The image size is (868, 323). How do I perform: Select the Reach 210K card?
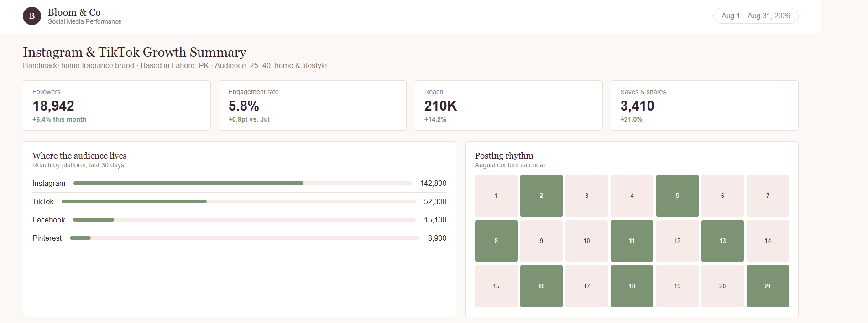click(509, 106)
